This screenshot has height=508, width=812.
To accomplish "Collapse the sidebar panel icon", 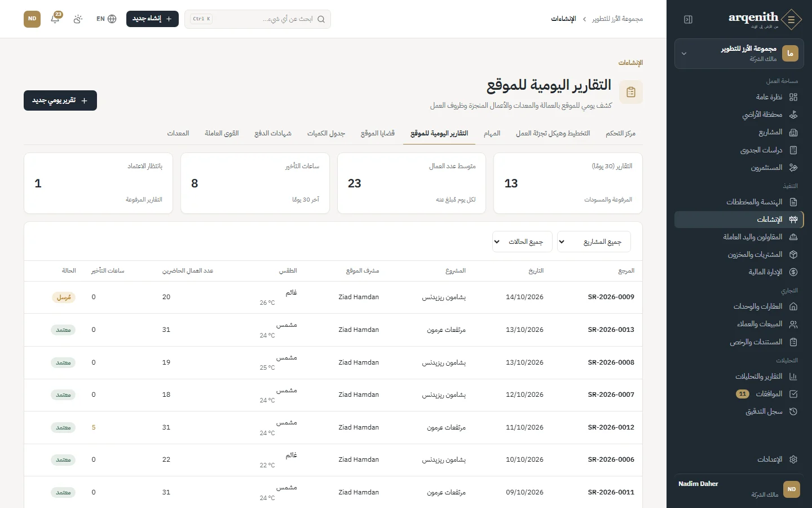I will point(688,19).
